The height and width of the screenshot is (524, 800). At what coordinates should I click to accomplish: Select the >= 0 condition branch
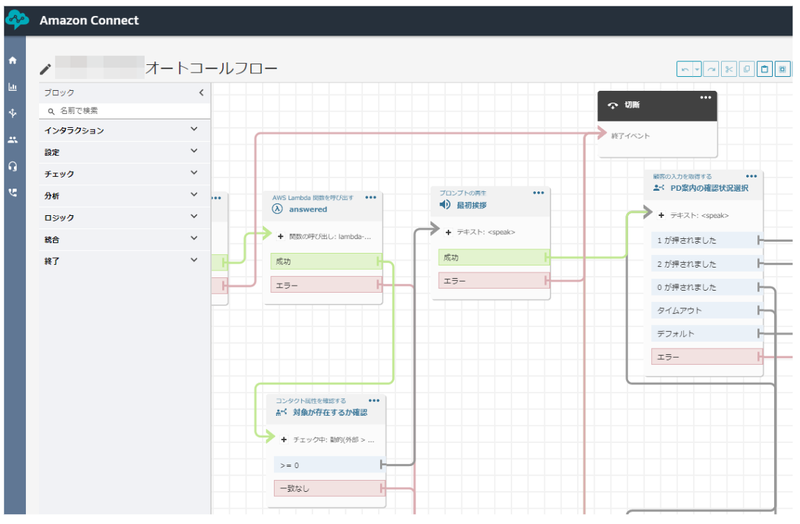coord(329,465)
